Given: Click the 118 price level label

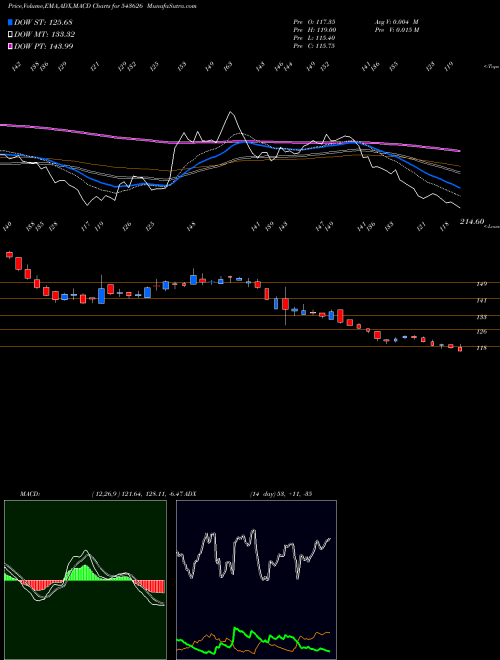Looking at the screenshot, I should pyautogui.click(x=481, y=348).
